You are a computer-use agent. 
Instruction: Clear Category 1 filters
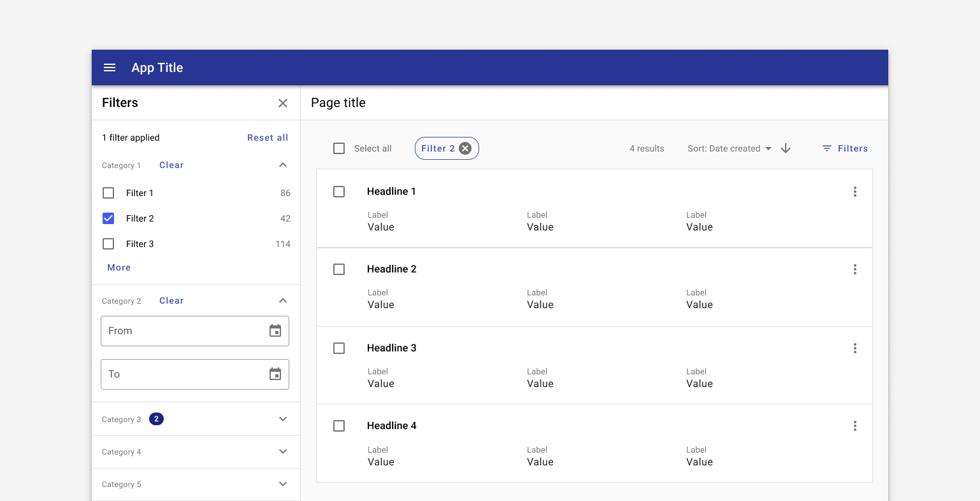171,165
